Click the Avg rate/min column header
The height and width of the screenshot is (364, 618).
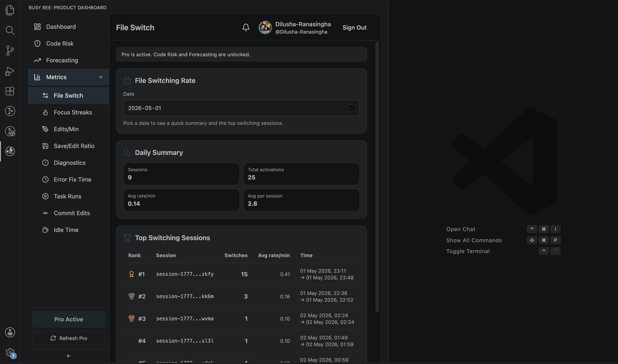274,255
